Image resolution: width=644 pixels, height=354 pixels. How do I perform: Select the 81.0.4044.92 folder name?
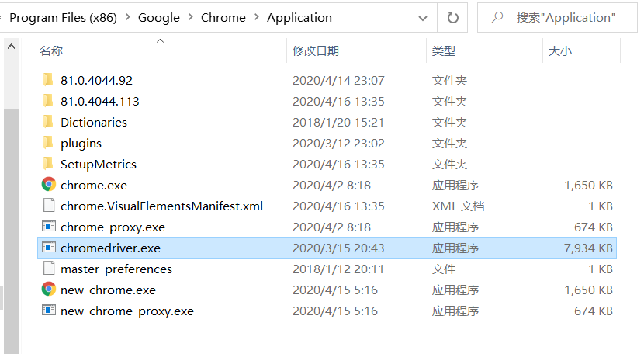point(96,80)
